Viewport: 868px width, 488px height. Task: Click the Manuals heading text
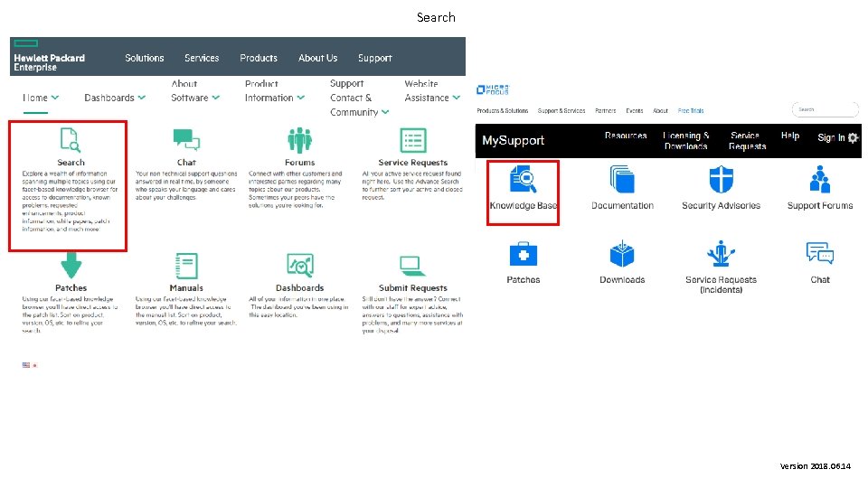[186, 287]
